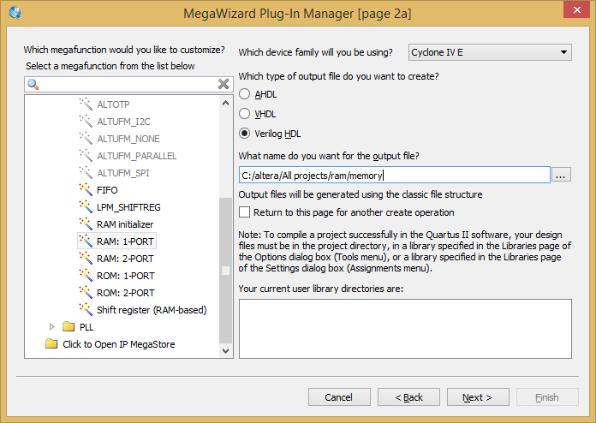The image size is (596, 423).
Task: Click the Next > button
Action: tap(478, 397)
